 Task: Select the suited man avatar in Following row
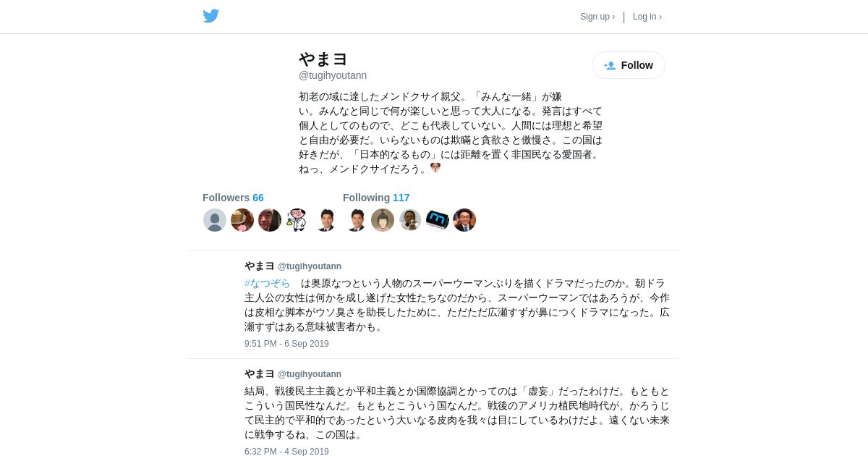click(355, 220)
